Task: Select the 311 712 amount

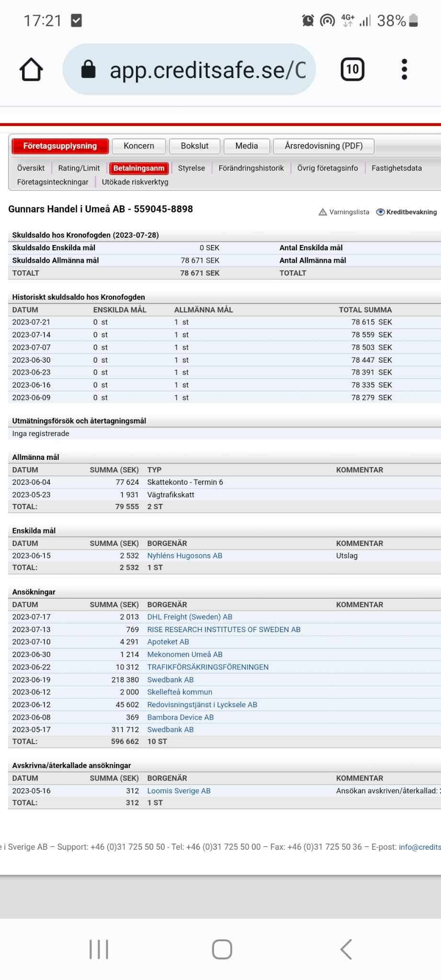Action: click(125, 730)
